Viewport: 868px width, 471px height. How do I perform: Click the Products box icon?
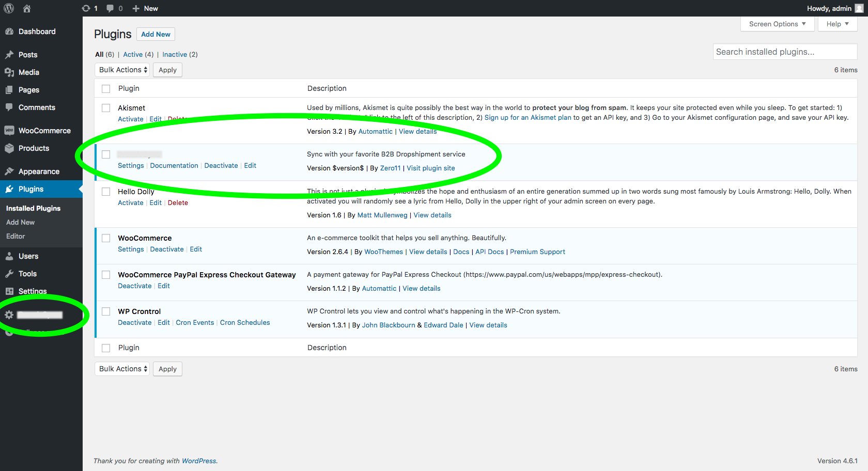tap(9, 148)
